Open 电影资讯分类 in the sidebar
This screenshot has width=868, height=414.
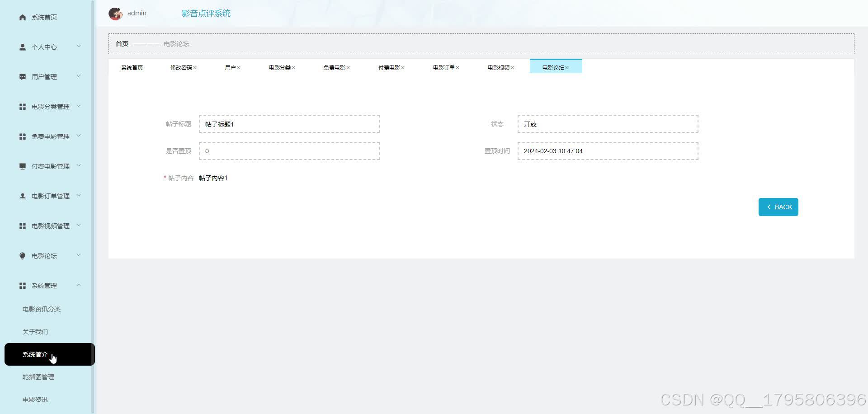(42, 309)
